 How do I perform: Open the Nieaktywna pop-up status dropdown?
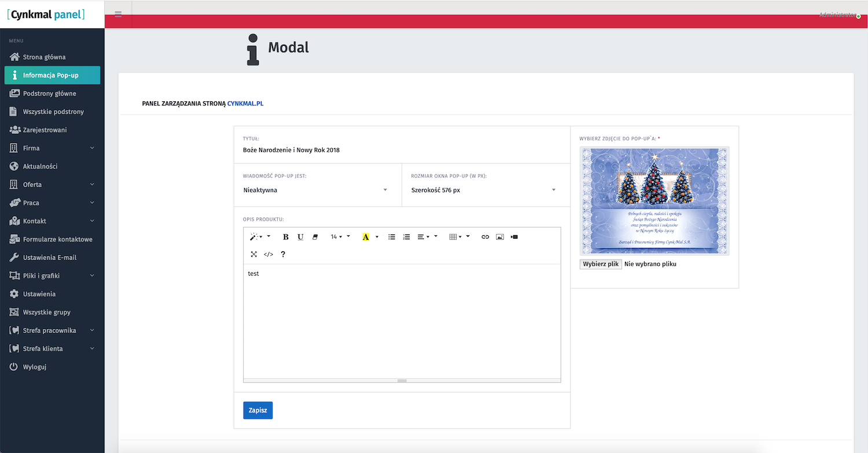click(315, 190)
